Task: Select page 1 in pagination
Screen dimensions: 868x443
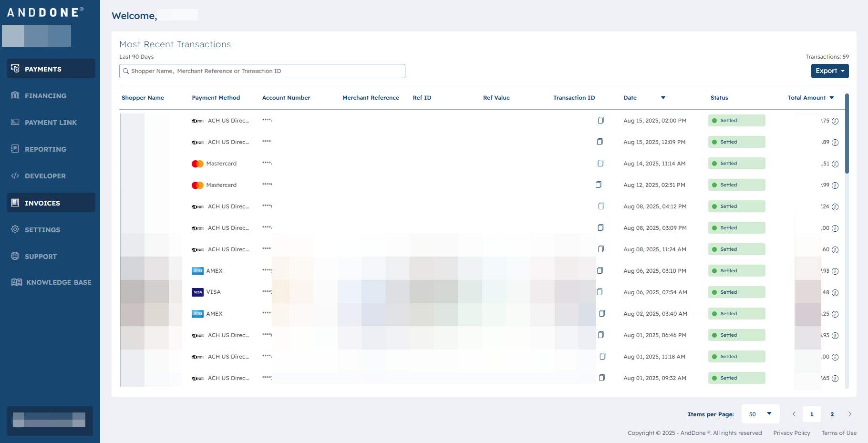Action: point(812,414)
